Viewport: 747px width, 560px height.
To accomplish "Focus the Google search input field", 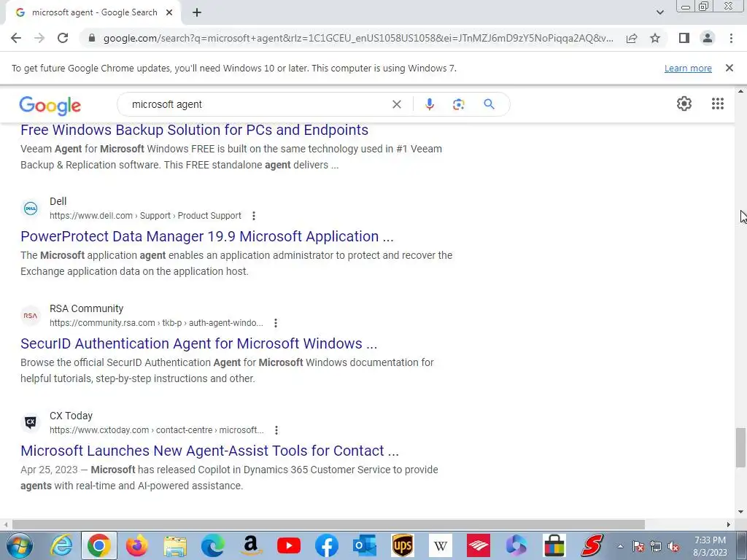I will [258, 104].
